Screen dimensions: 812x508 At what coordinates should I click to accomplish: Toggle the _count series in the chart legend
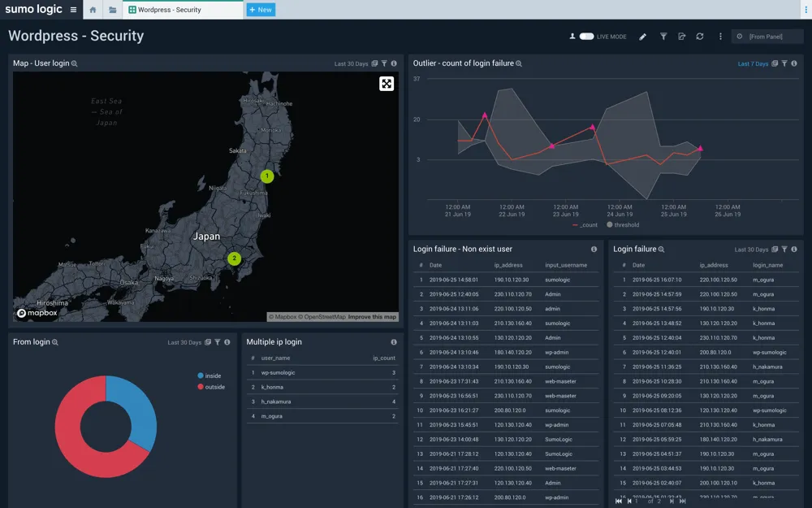click(x=585, y=225)
